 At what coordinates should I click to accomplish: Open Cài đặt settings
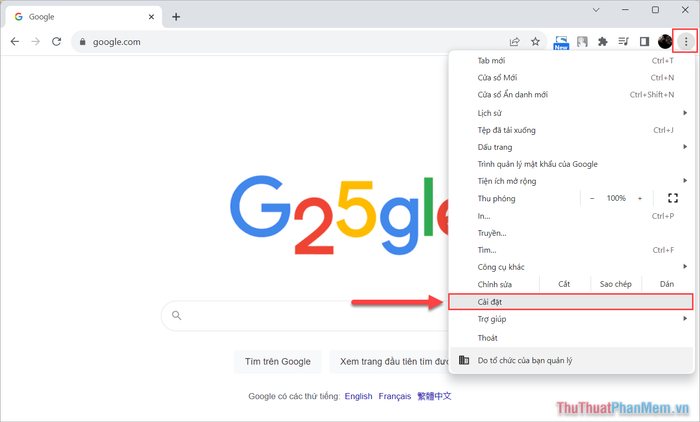point(571,302)
